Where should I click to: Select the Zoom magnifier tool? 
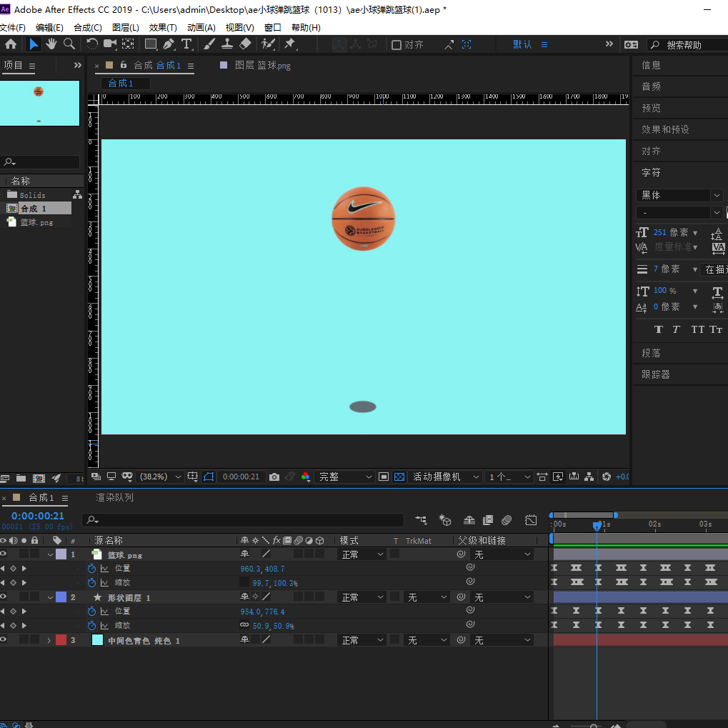point(69,44)
